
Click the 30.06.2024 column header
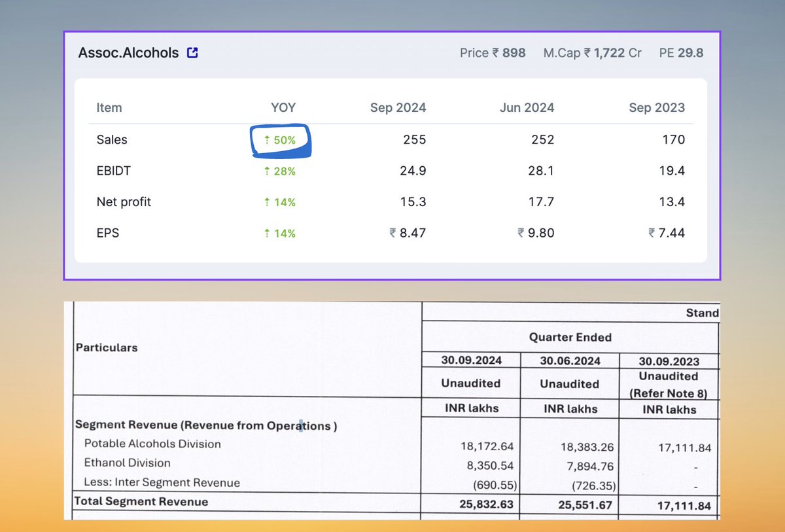coord(570,361)
